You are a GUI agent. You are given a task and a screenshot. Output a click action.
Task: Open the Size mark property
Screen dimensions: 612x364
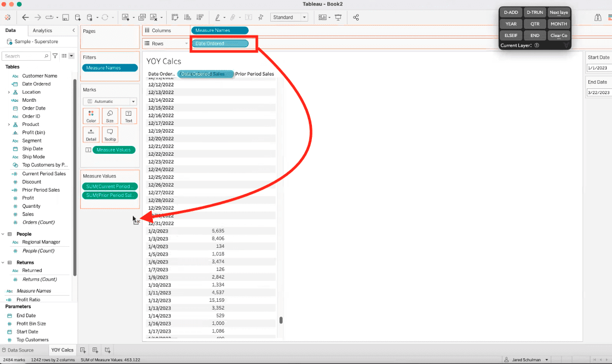tap(110, 116)
